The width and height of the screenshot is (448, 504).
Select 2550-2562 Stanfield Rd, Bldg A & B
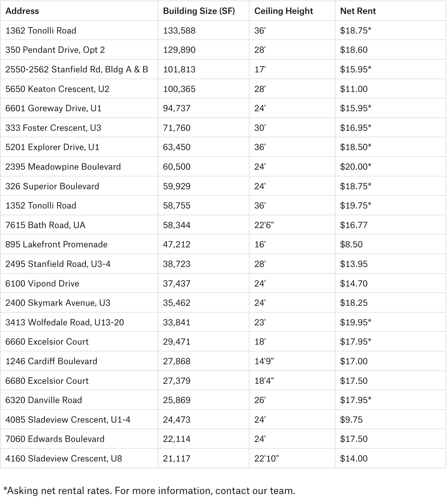77,69
